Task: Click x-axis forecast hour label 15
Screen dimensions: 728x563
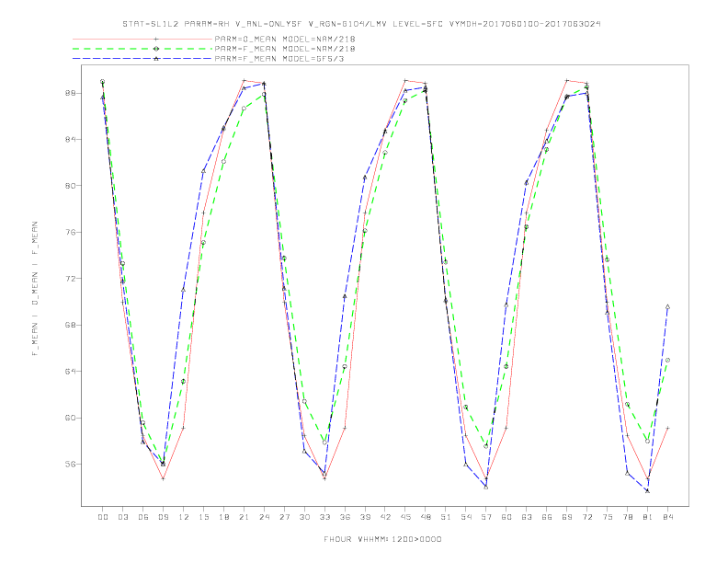Action: tap(203, 517)
